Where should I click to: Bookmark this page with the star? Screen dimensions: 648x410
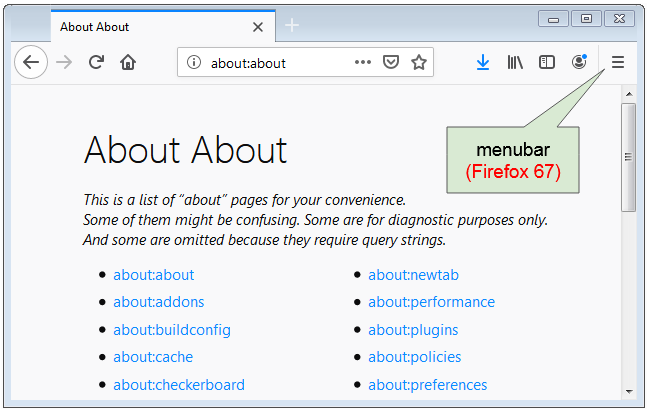pyautogui.click(x=419, y=62)
